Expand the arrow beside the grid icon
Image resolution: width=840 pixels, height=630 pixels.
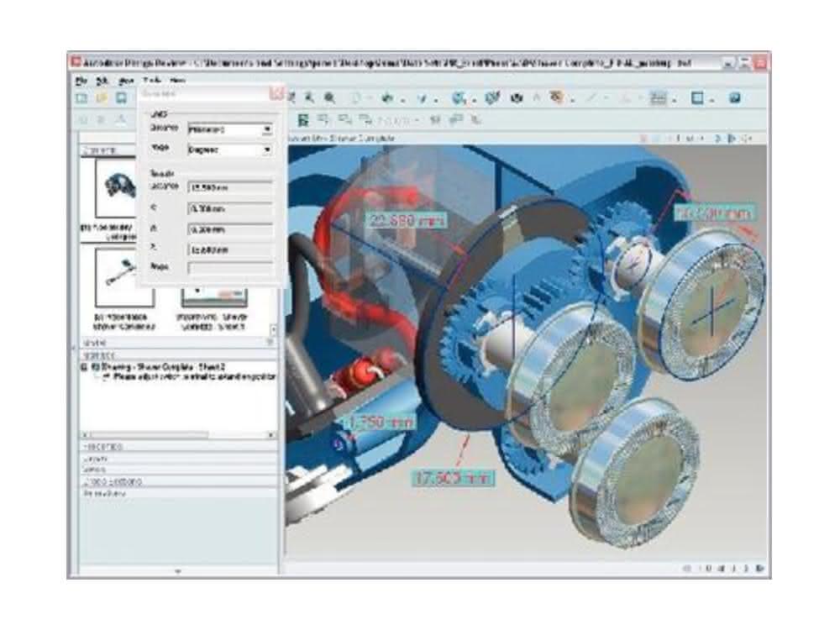pyautogui.click(x=674, y=100)
